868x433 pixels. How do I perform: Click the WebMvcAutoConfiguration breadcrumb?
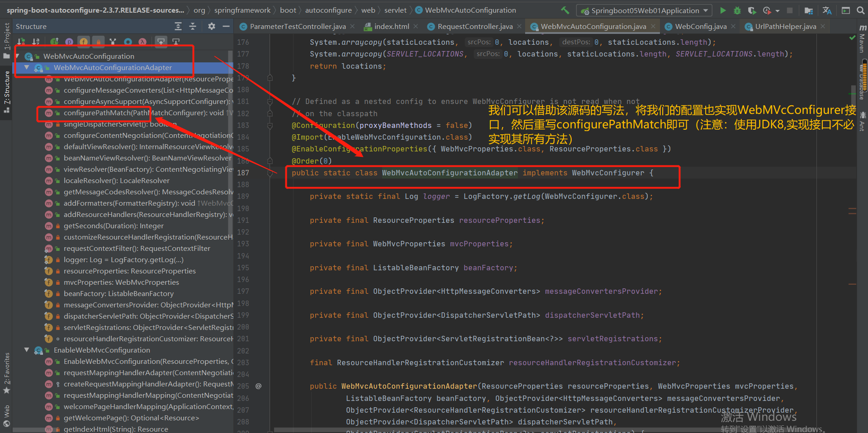(x=465, y=10)
